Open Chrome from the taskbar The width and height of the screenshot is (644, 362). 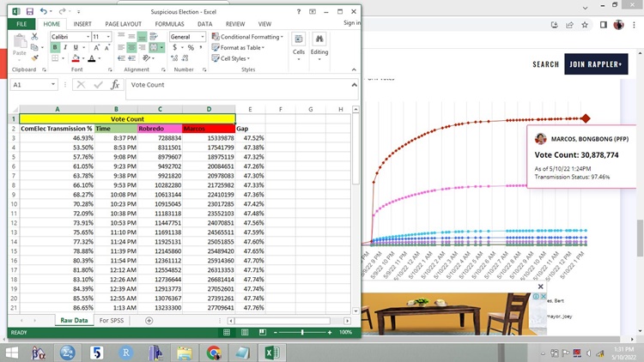click(x=214, y=353)
